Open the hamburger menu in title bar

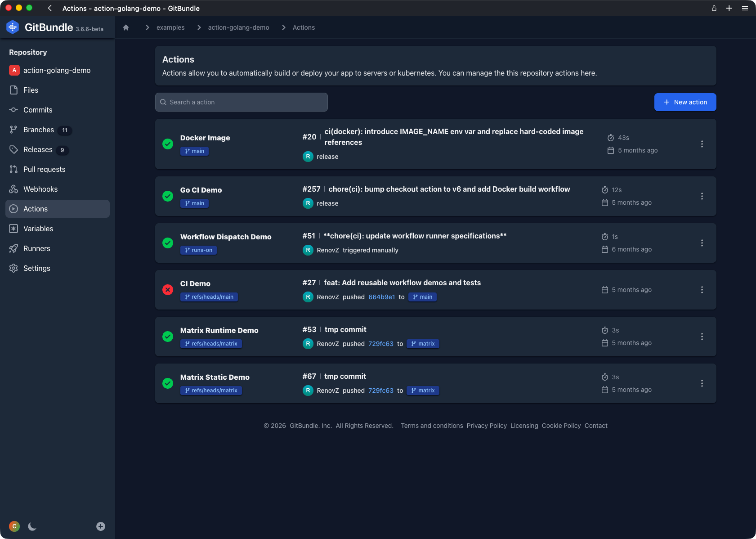745,8
